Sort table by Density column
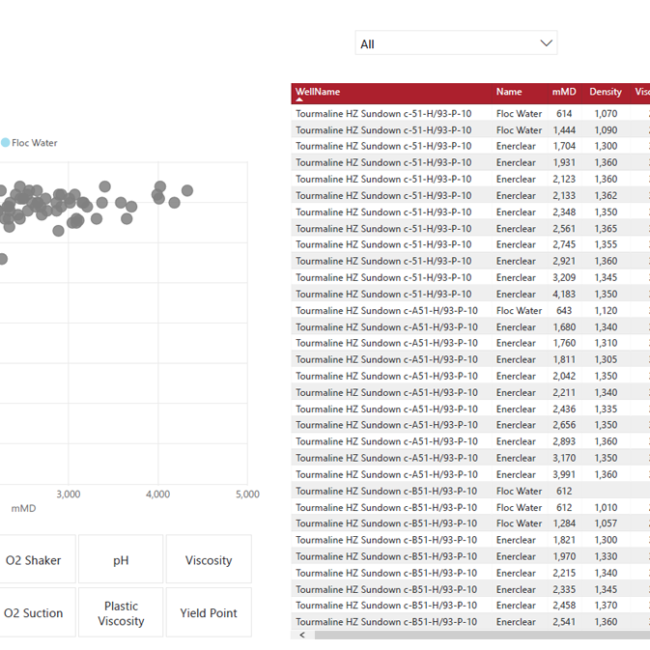650x650 pixels. coord(605,92)
